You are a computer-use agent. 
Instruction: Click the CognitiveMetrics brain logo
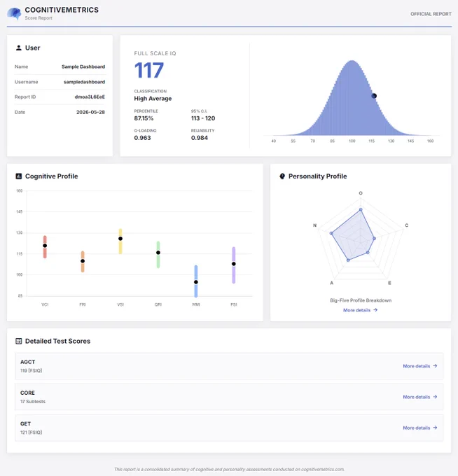[14, 13]
